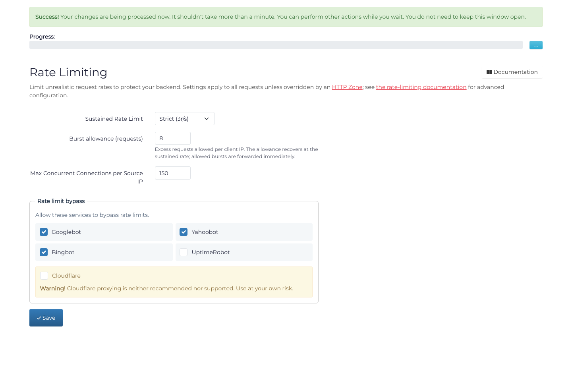Click the blue progress status indicator
The height and width of the screenshot is (392, 572).
(x=536, y=45)
